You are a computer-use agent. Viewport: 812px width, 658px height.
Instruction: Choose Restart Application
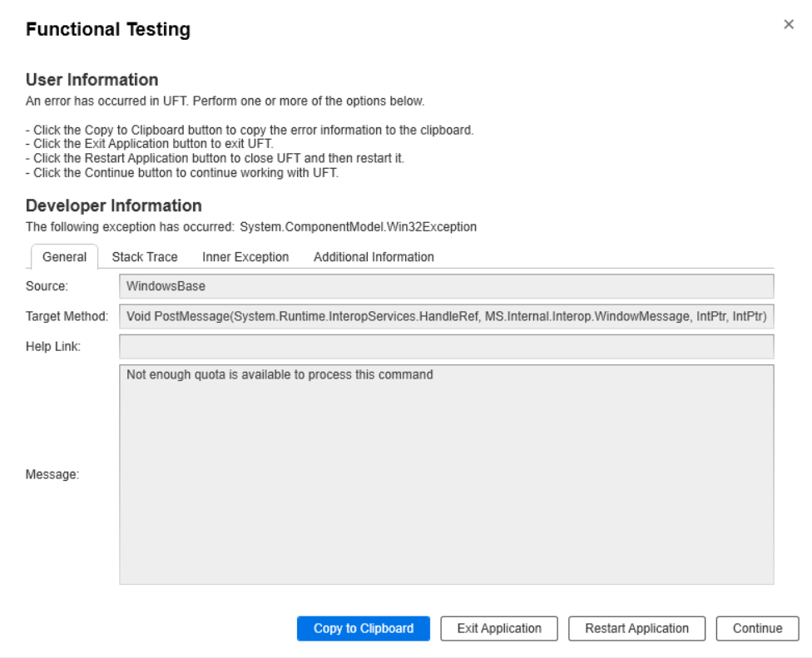click(x=637, y=628)
